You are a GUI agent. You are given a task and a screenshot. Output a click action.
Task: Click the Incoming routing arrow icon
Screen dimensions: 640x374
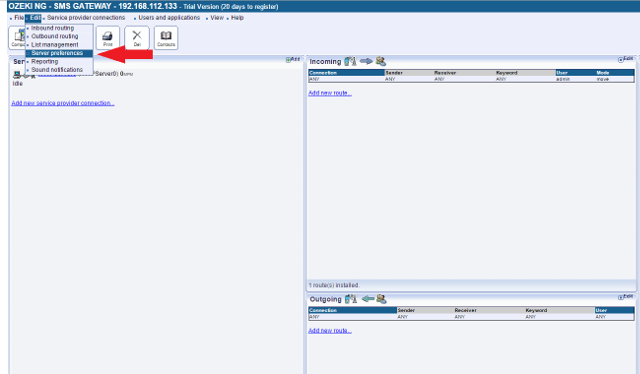(x=366, y=61)
